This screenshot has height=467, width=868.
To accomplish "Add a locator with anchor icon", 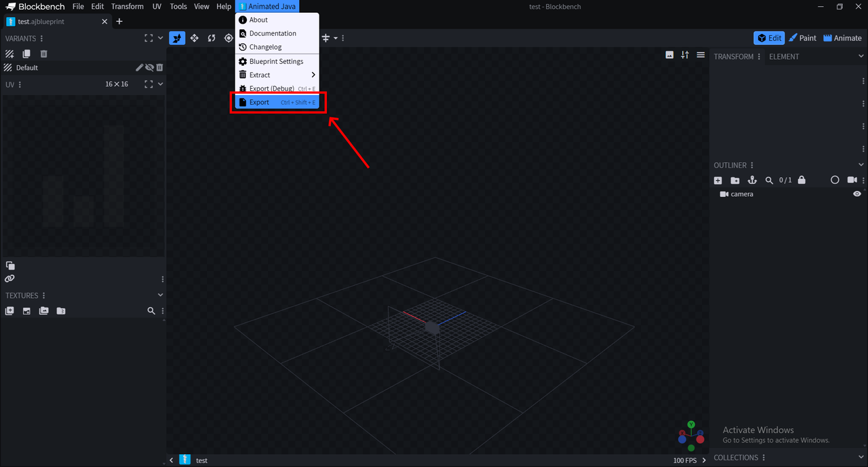I will click(752, 180).
